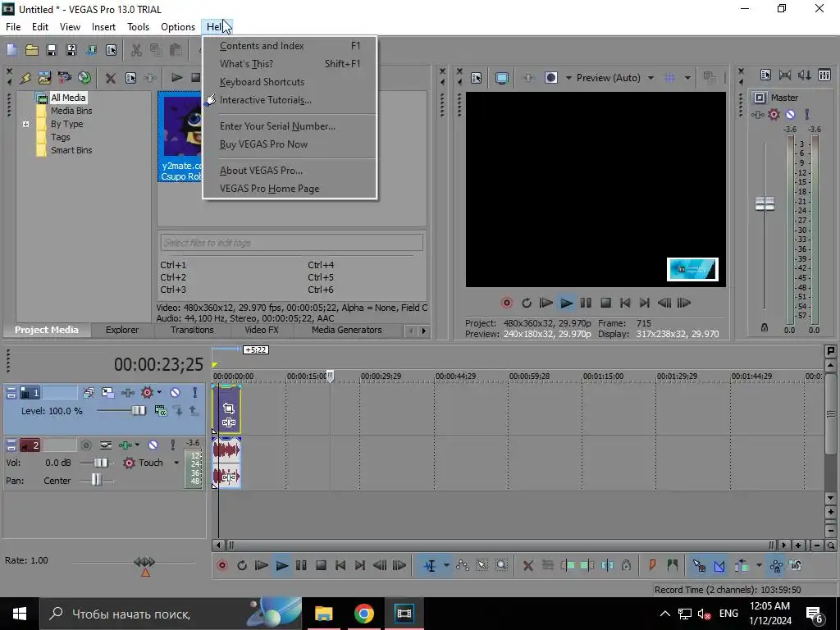This screenshot has width=840, height=630.
Task: Click the Save As toolbar icon
Action: pyautogui.click(x=71, y=50)
